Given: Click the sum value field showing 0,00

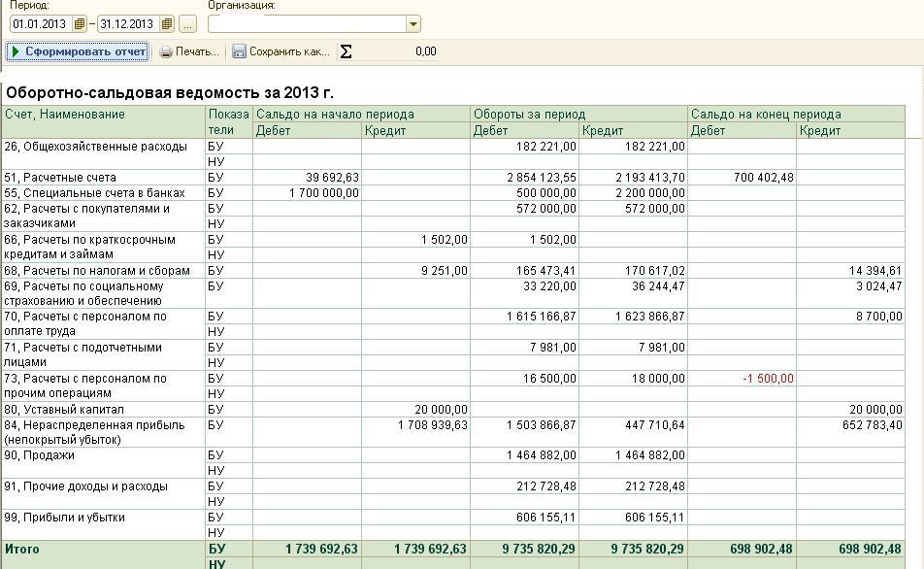Looking at the screenshot, I should pyautogui.click(x=398, y=52).
